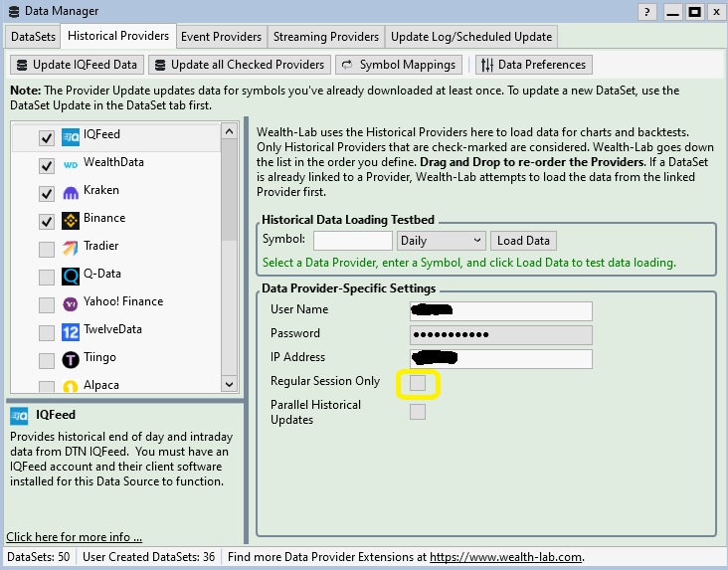Image resolution: width=728 pixels, height=570 pixels.
Task: Toggle the Parallel Historical Updates checkbox
Action: (418, 412)
